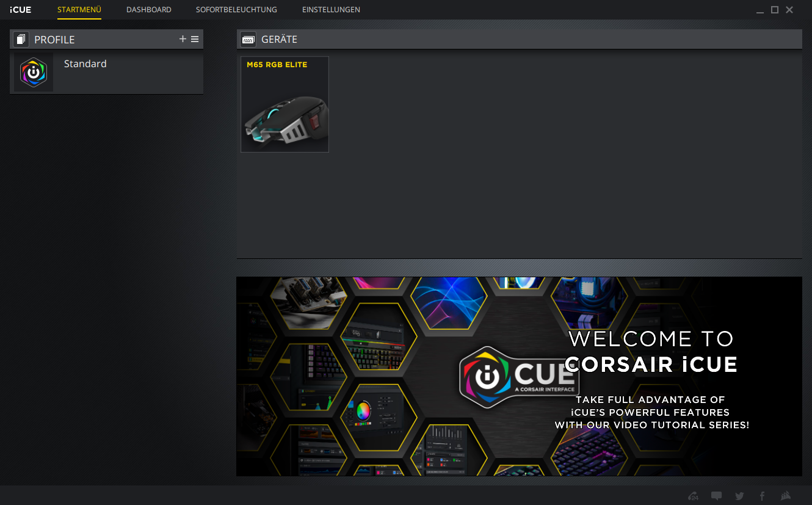The height and width of the screenshot is (505, 812).
Task: Click the Standard profile name
Action: coord(85,64)
